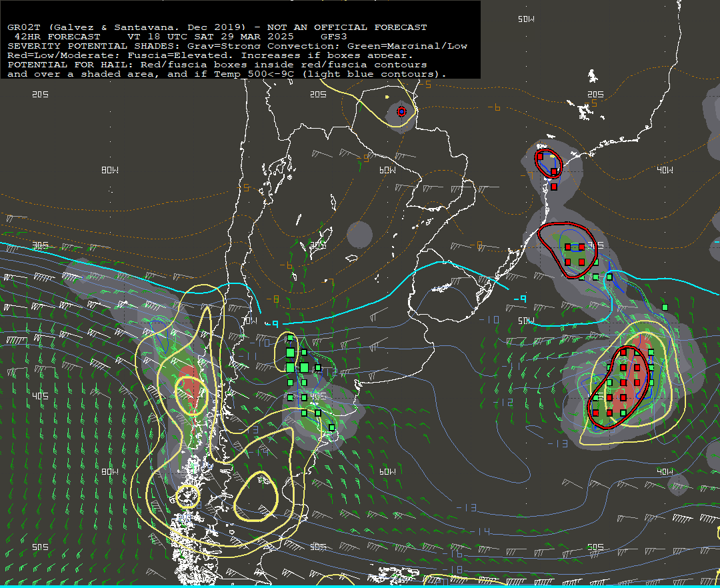Click the gray circular shaded spot over northern Argentina

coord(359,235)
